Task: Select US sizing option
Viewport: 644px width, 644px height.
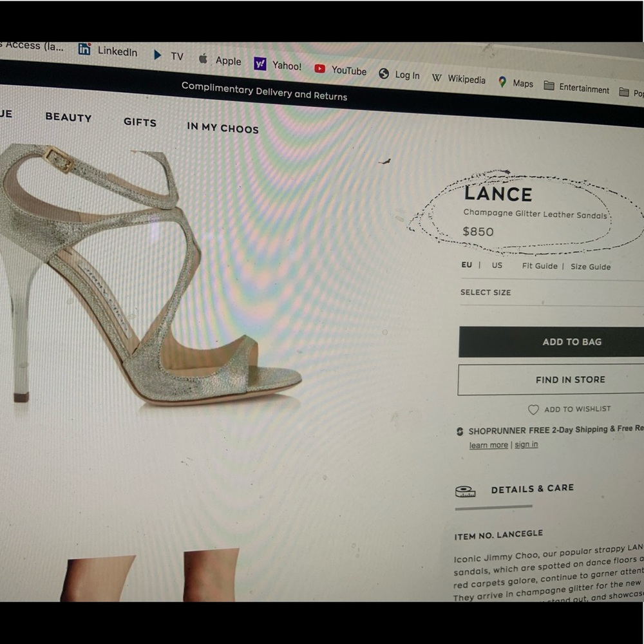Action: (x=497, y=265)
